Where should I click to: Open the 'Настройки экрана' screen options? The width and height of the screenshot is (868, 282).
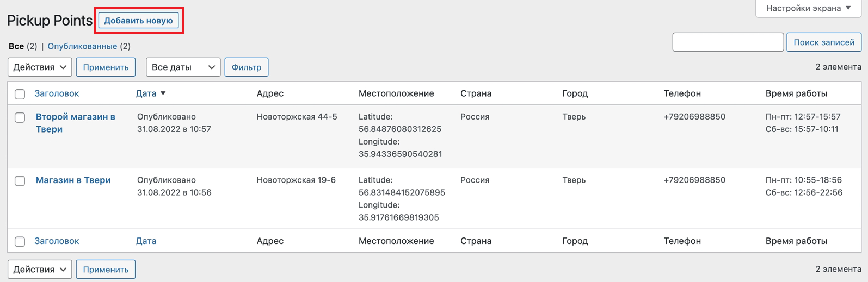(x=808, y=8)
